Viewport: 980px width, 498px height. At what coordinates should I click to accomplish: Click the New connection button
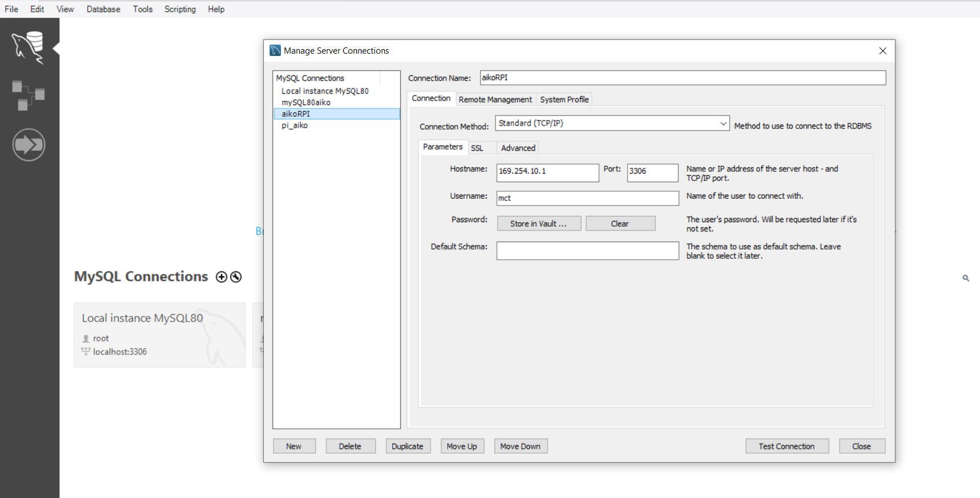click(294, 446)
